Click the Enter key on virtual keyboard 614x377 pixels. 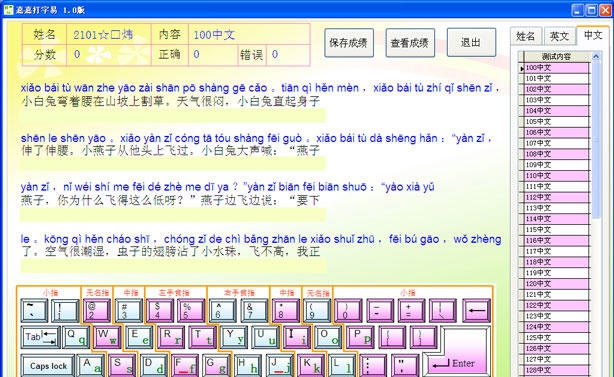pos(457,352)
